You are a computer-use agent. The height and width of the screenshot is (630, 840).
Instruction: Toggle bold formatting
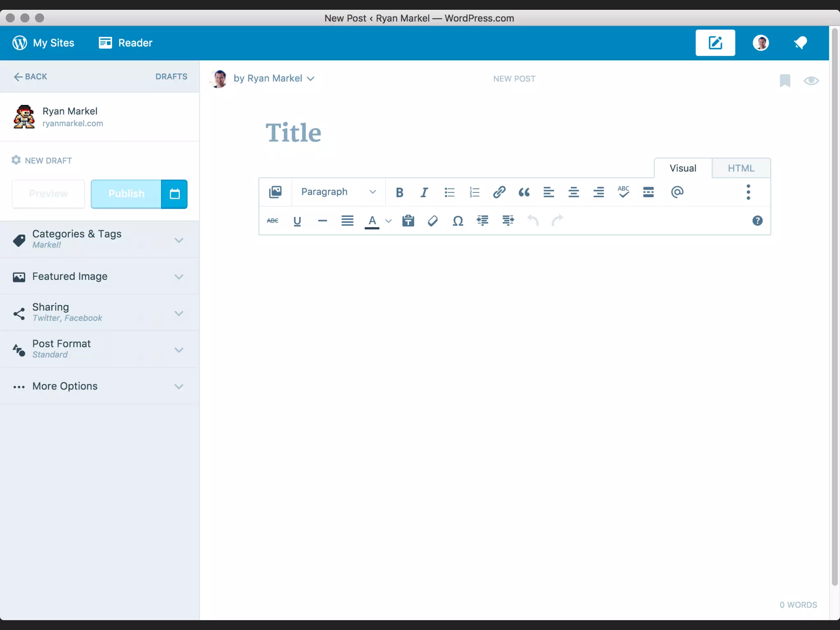click(x=399, y=192)
